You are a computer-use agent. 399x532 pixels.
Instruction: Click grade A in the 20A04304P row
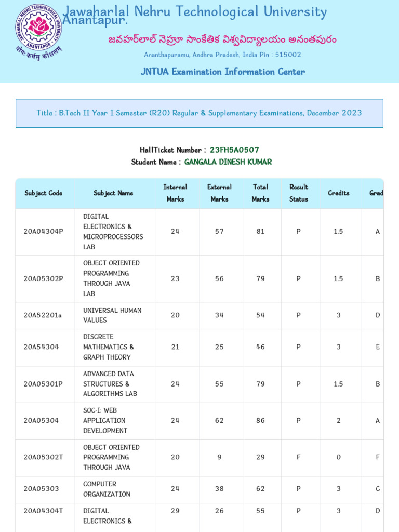click(378, 231)
